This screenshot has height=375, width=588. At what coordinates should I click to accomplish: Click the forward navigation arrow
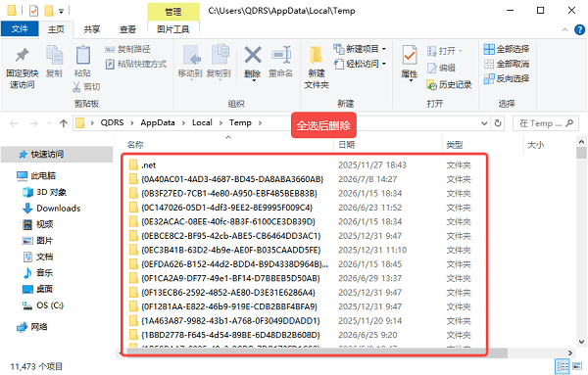(33, 123)
